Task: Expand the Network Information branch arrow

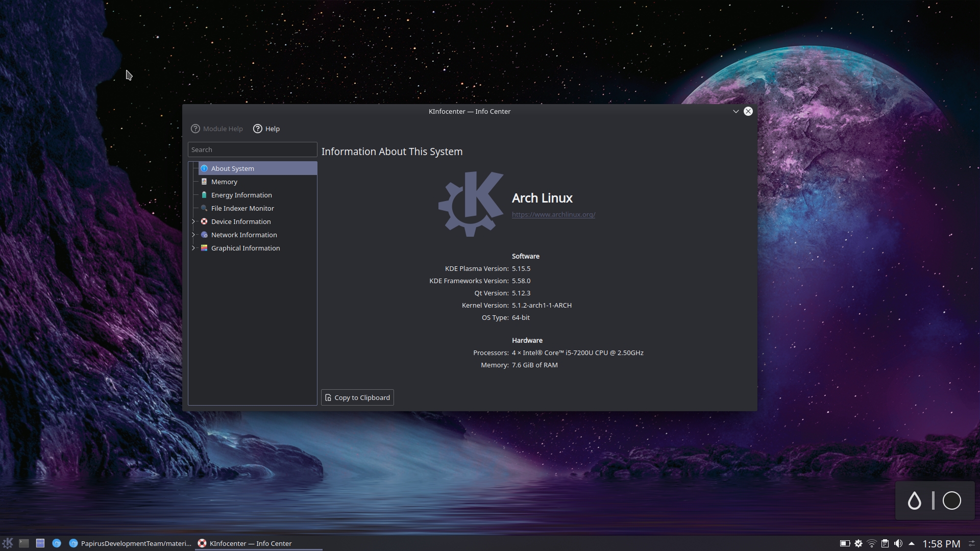Action: point(193,235)
